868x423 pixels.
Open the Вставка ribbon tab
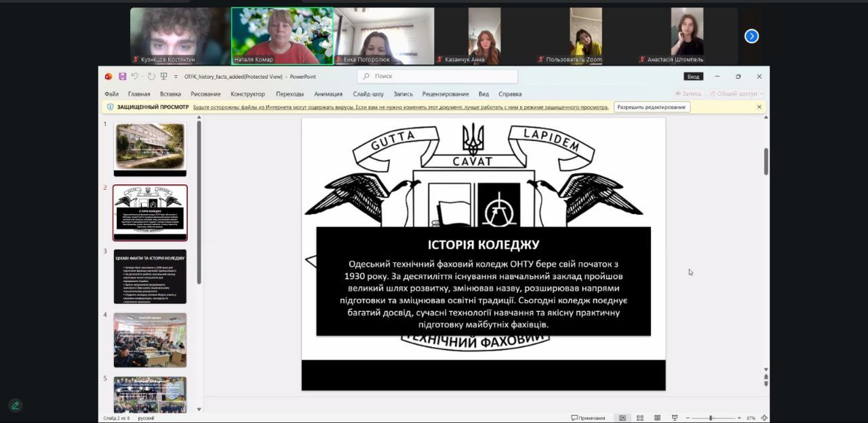[170, 94]
